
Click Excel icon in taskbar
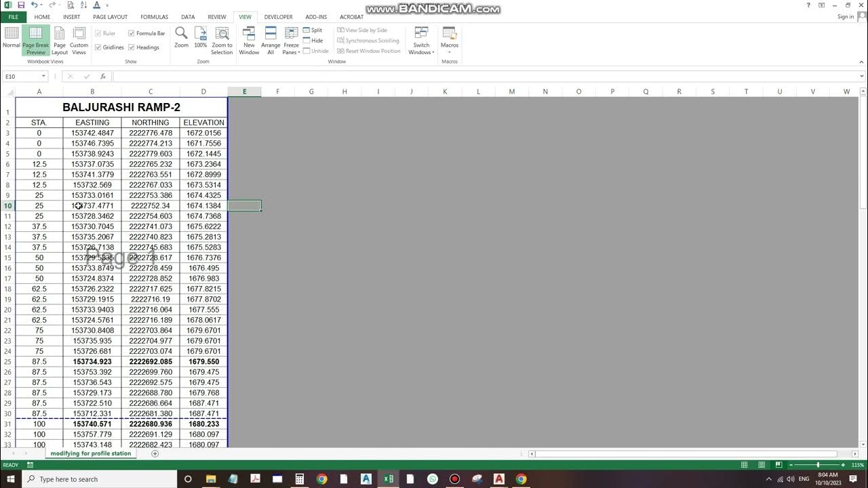coord(388,479)
